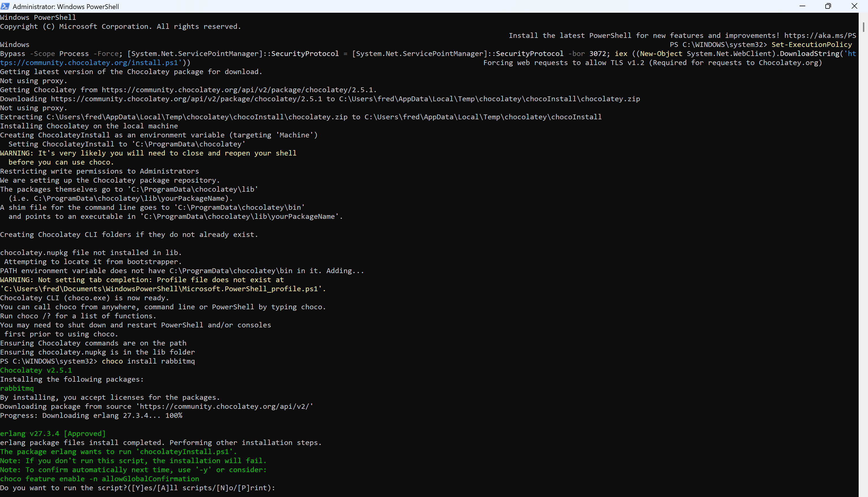
Task: Click the 'Getting Chocolatey from' package URL
Action: coord(238,90)
